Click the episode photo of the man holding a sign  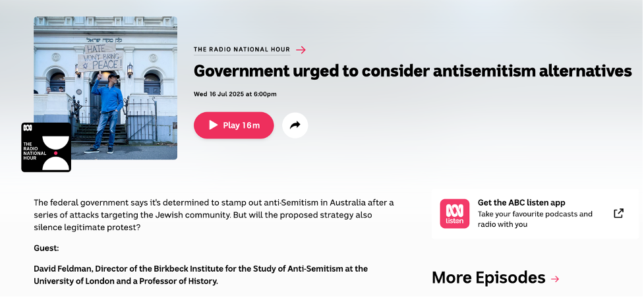click(105, 88)
